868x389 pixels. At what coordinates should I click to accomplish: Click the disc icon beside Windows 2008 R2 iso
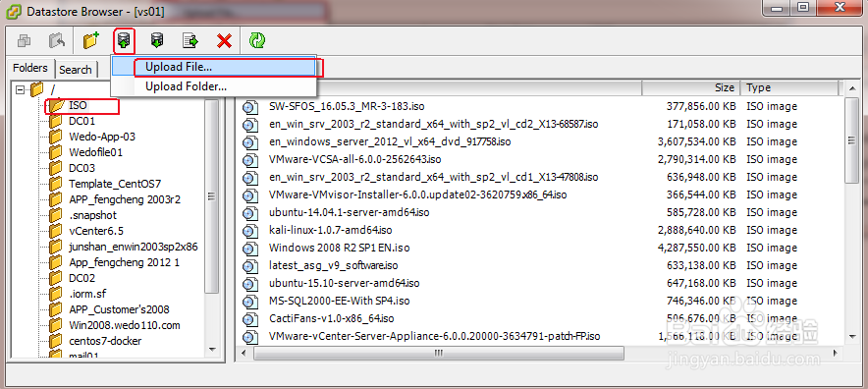coord(250,249)
